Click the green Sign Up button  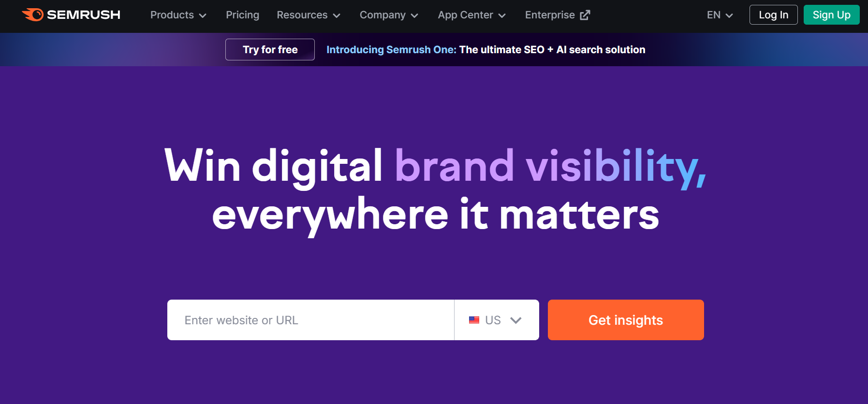tap(831, 14)
